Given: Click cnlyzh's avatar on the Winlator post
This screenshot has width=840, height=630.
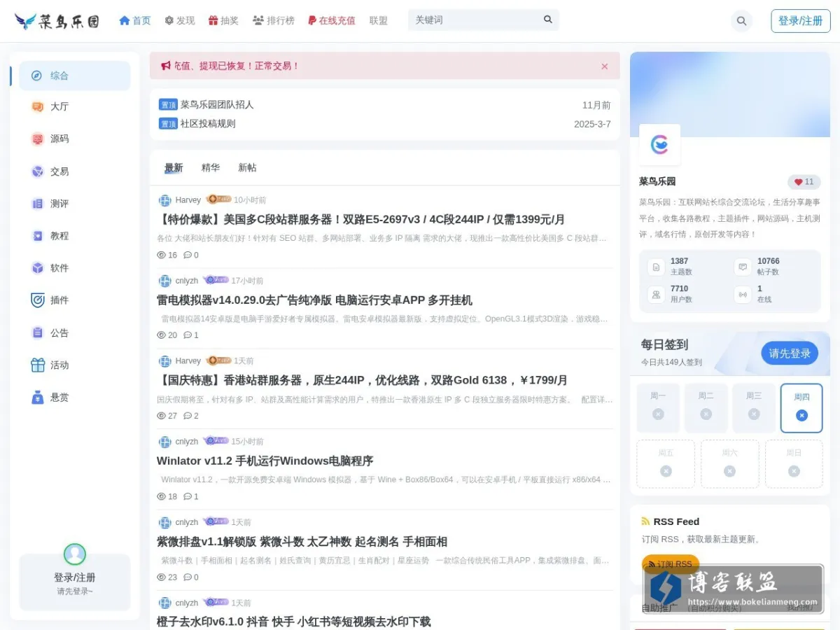Looking at the screenshot, I should [x=165, y=442].
